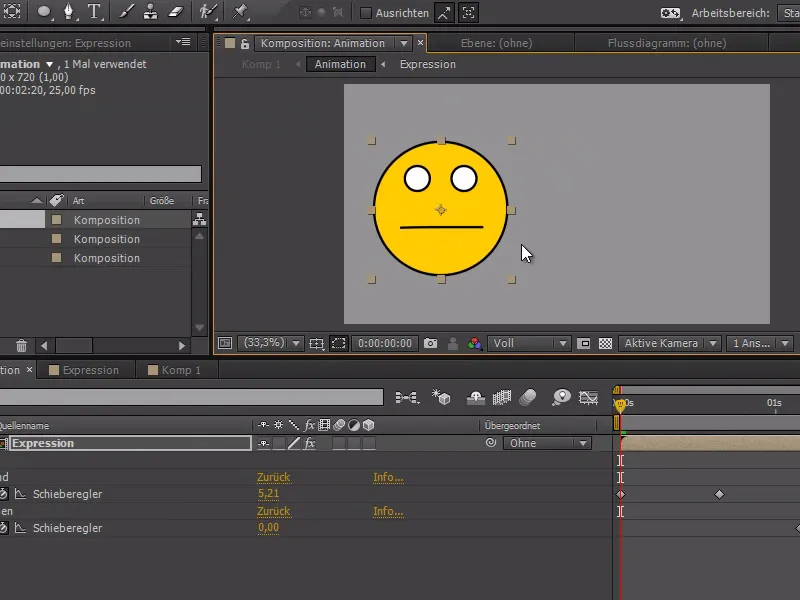This screenshot has width=800, height=600.
Task: Click the trash icon in project panel
Action: 21,345
